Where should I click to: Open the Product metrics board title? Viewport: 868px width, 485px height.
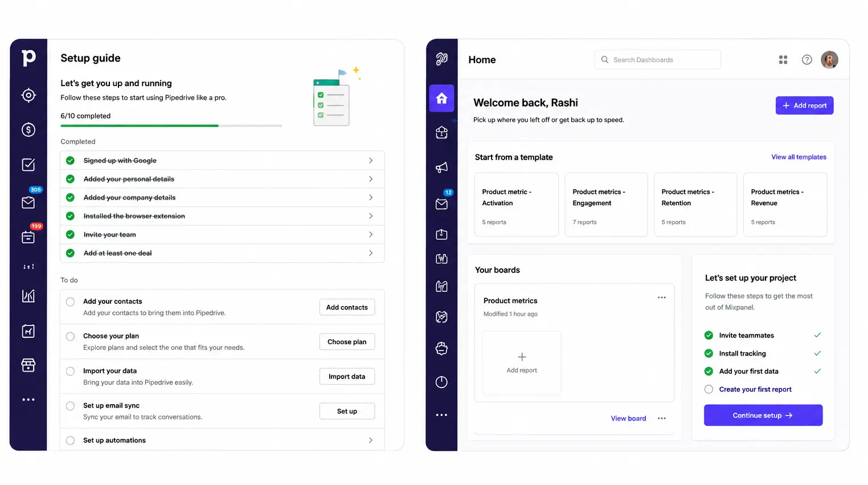click(510, 301)
